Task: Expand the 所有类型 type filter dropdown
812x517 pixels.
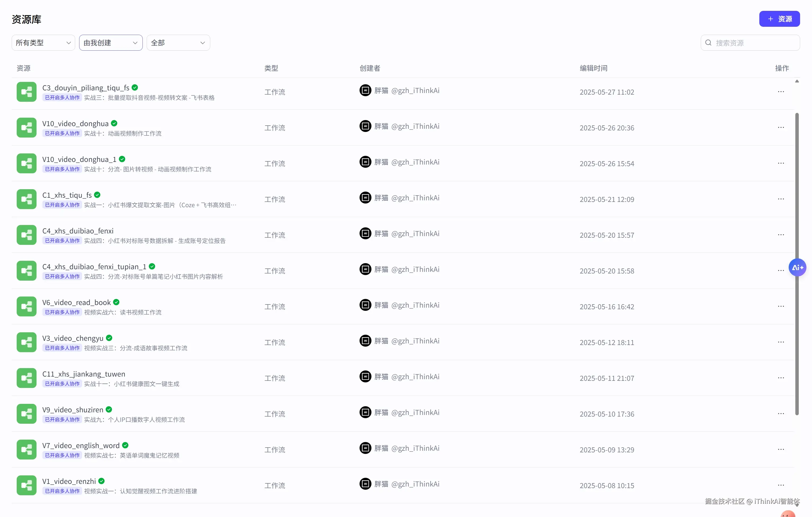Action: tap(43, 43)
